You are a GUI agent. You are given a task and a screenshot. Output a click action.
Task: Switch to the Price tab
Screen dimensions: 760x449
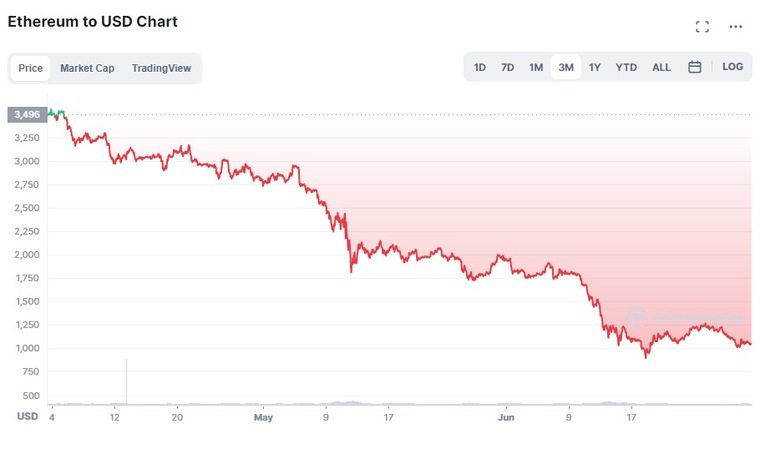(31, 68)
